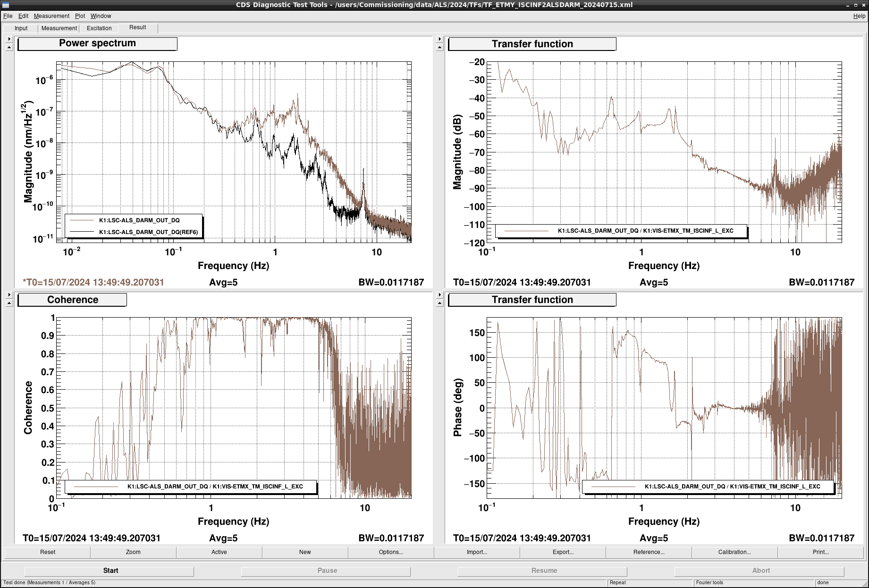Click the Reference... button
This screenshot has height=588, width=869.
click(x=649, y=552)
